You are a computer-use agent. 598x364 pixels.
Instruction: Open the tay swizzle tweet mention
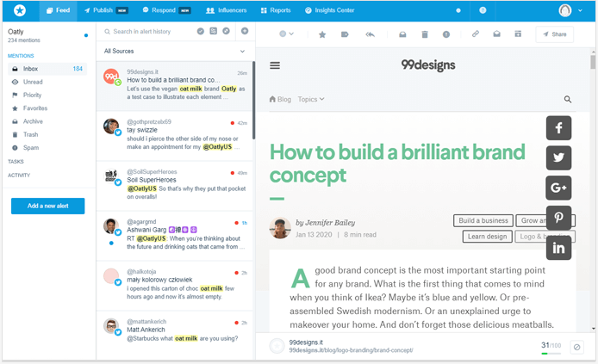pos(175,136)
